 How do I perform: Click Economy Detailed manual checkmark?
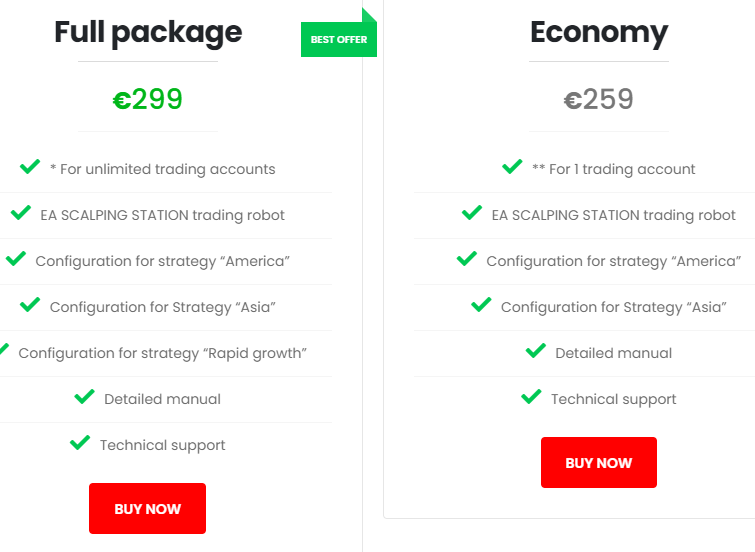[535, 351]
